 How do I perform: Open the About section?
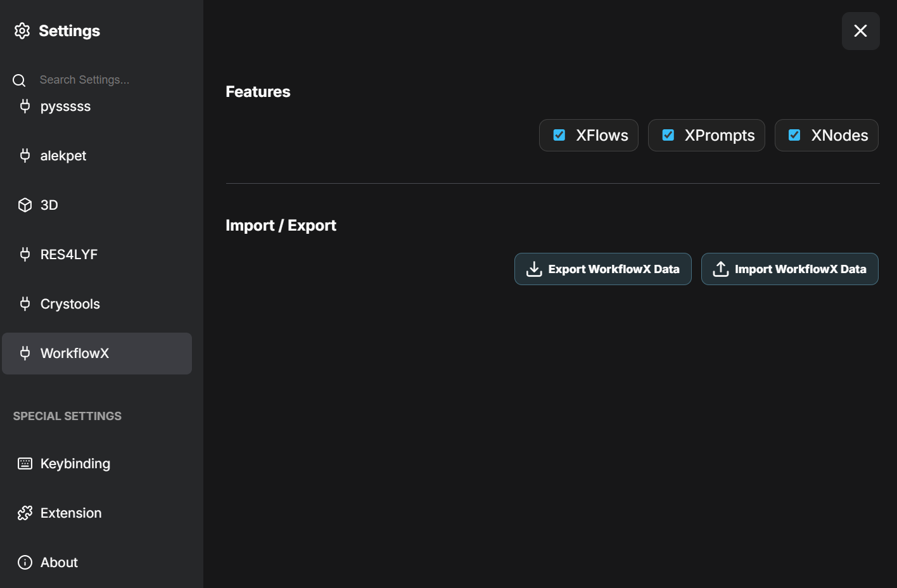click(97, 563)
